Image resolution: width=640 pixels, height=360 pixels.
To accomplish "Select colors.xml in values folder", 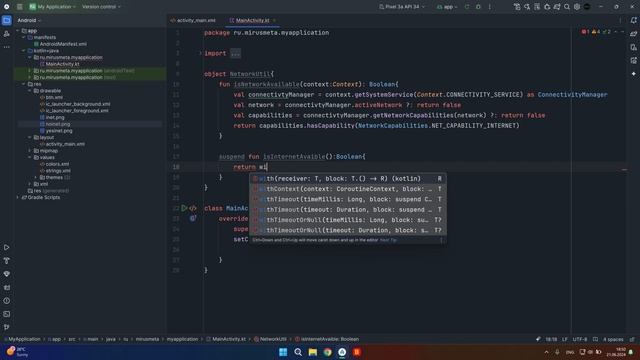I will point(54,164).
